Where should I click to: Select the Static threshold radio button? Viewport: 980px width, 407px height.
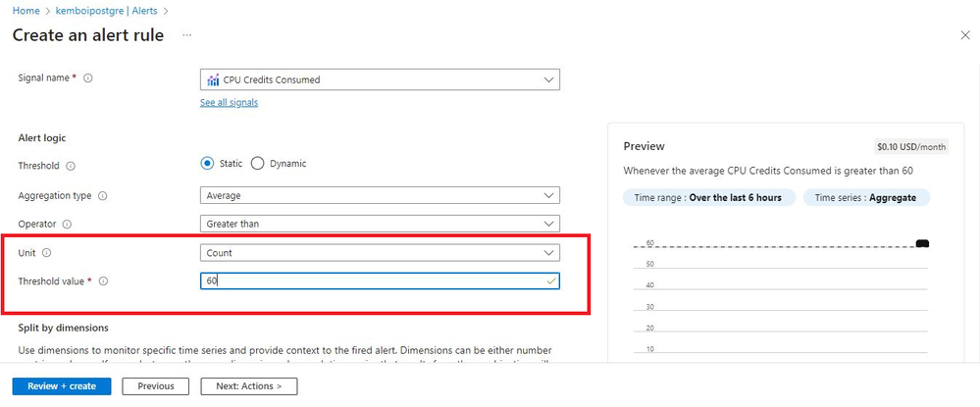tap(208, 164)
